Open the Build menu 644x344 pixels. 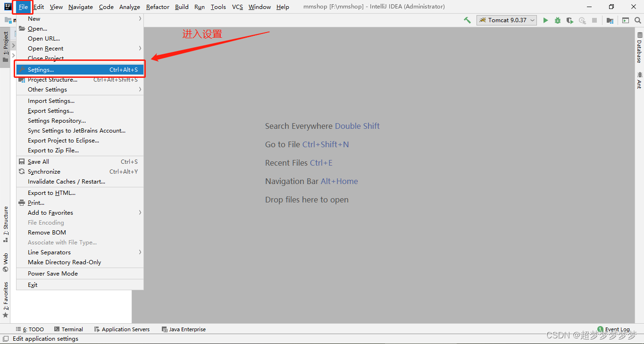pyautogui.click(x=182, y=7)
